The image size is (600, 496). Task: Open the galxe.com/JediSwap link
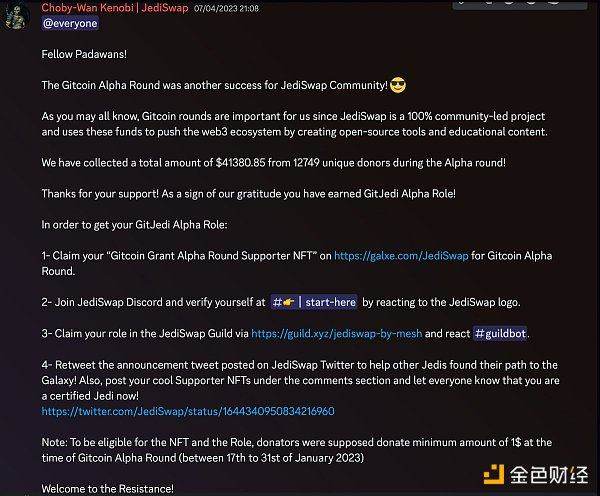tap(401, 256)
